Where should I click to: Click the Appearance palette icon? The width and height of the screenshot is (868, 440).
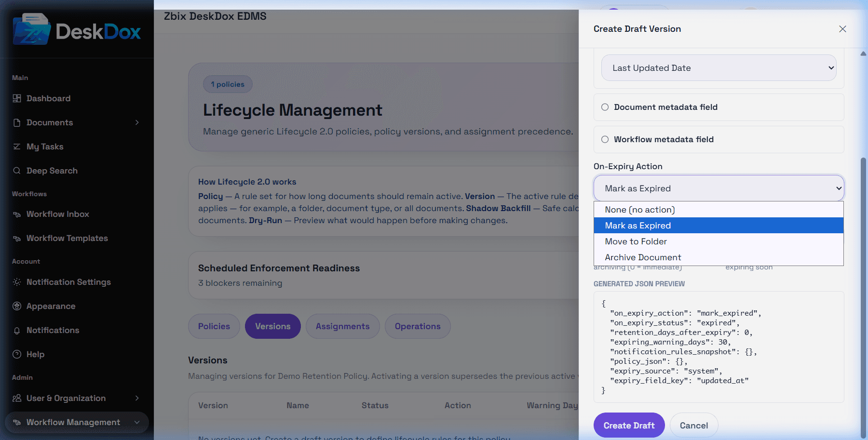coord(17,306)
